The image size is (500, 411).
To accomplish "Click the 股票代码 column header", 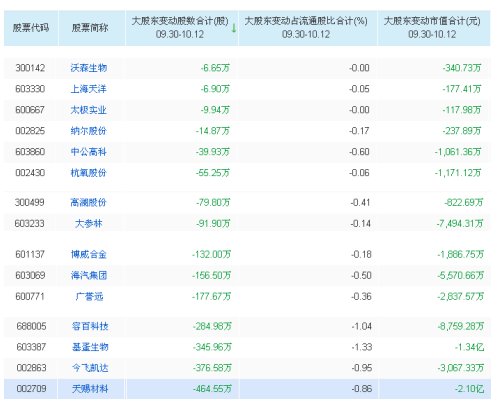I will pos(31,28).
